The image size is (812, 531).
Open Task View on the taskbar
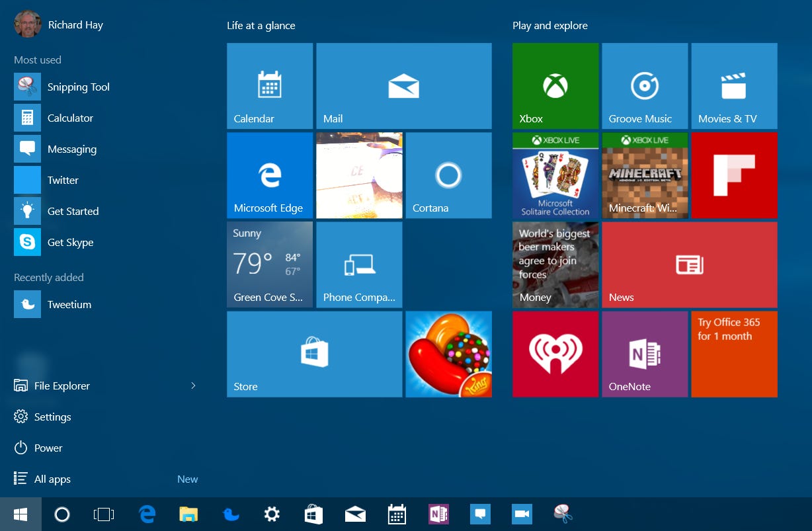pos(104,514)
